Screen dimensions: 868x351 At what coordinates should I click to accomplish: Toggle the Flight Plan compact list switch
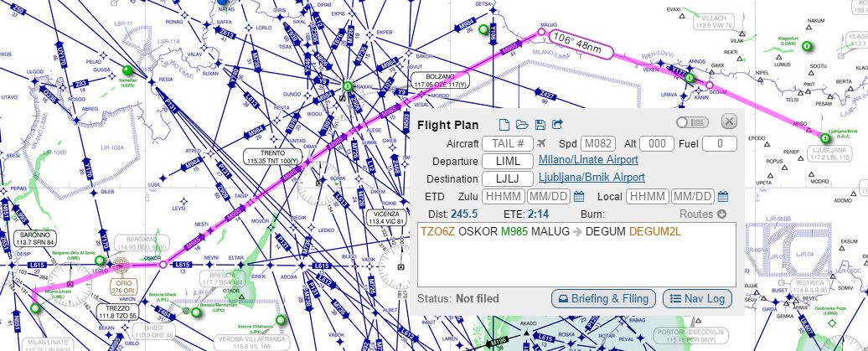(x=692, y=122)
